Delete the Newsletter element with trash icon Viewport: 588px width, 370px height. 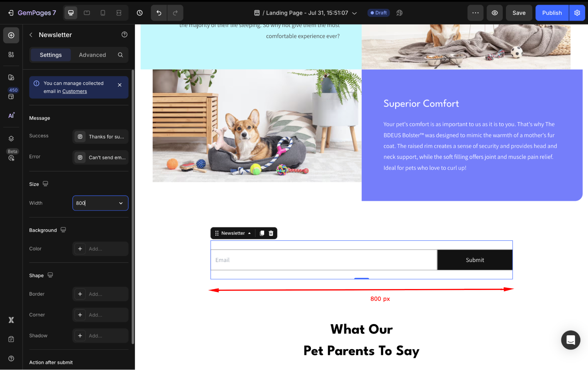(x=271, y=233)
